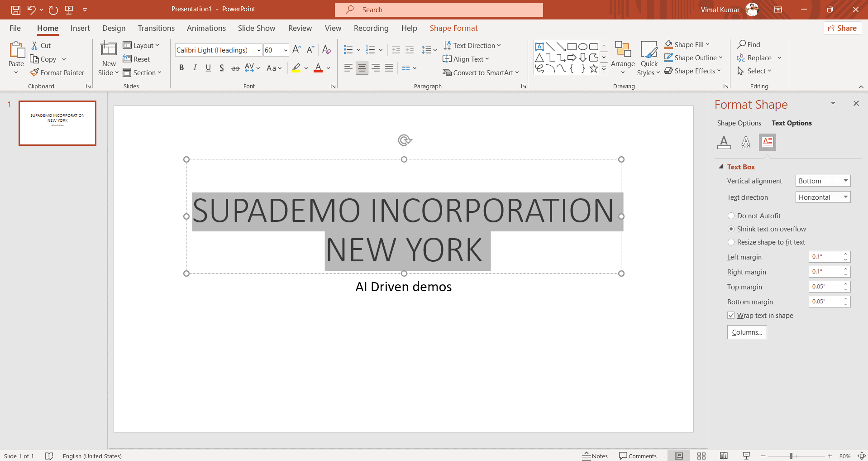Open Text Fill & Outline options icon
Image resolution: width=868 pixels, height=461 pixels.
coord(724,142)
